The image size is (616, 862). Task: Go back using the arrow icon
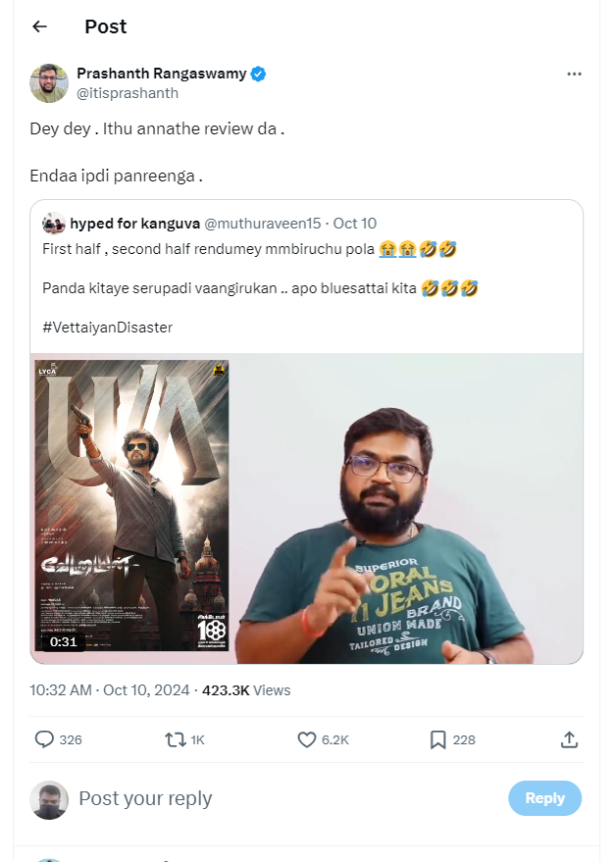(39, 26)
